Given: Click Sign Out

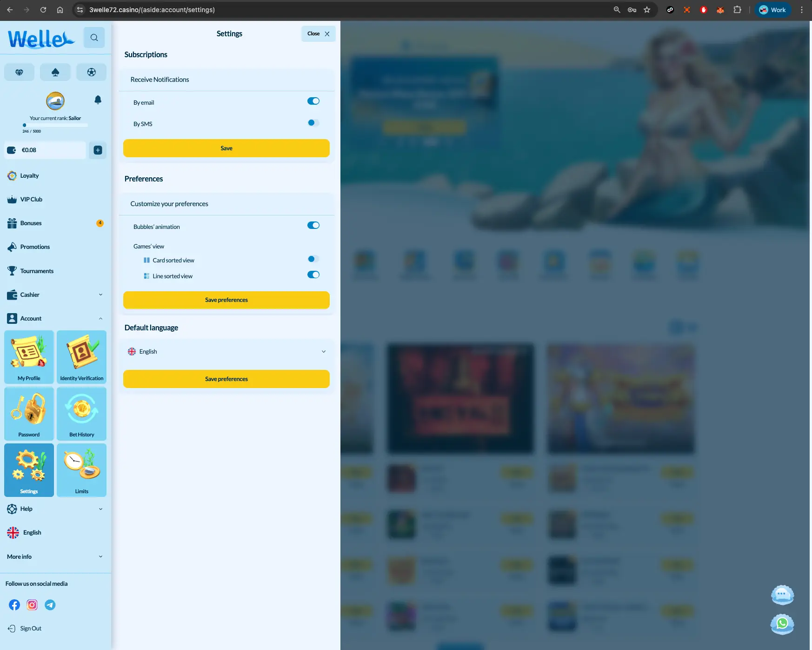Looking at the screenshot, I should tap(25, 629).
